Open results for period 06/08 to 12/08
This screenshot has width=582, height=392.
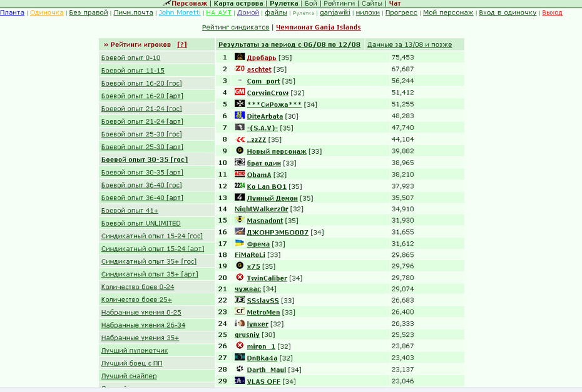[289, 44]
